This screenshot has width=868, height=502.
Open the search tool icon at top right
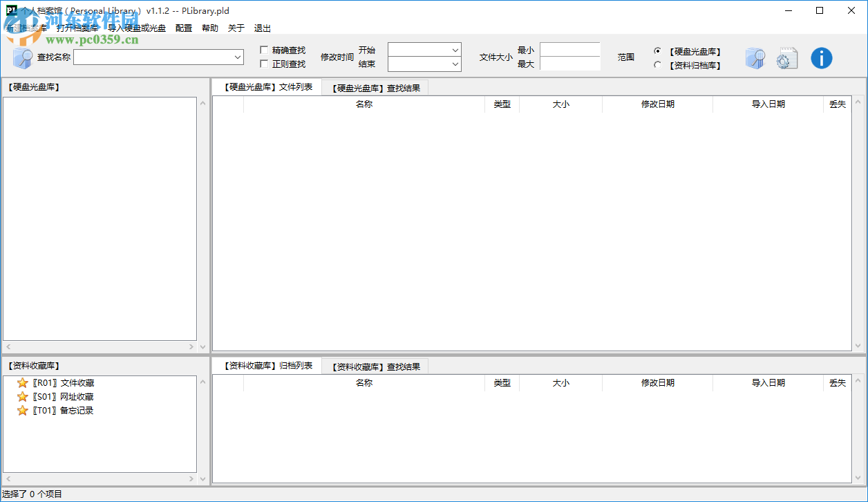coord(755,58)
